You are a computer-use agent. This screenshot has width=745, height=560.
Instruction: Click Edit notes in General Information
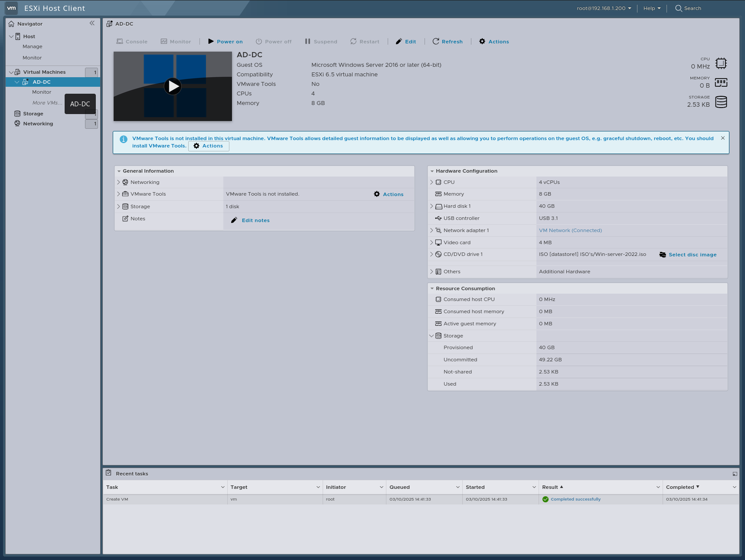pos(255,220)
